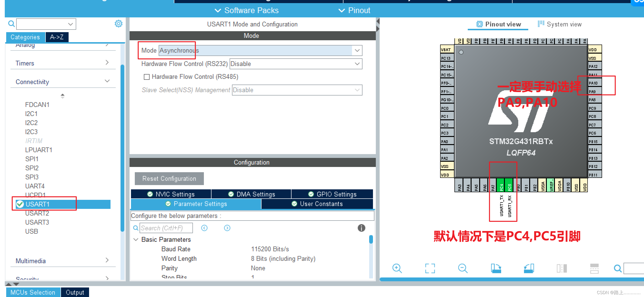The image size is (644, 297).
Task: Click the pin search magnifier icon
Action: point(618,268)
